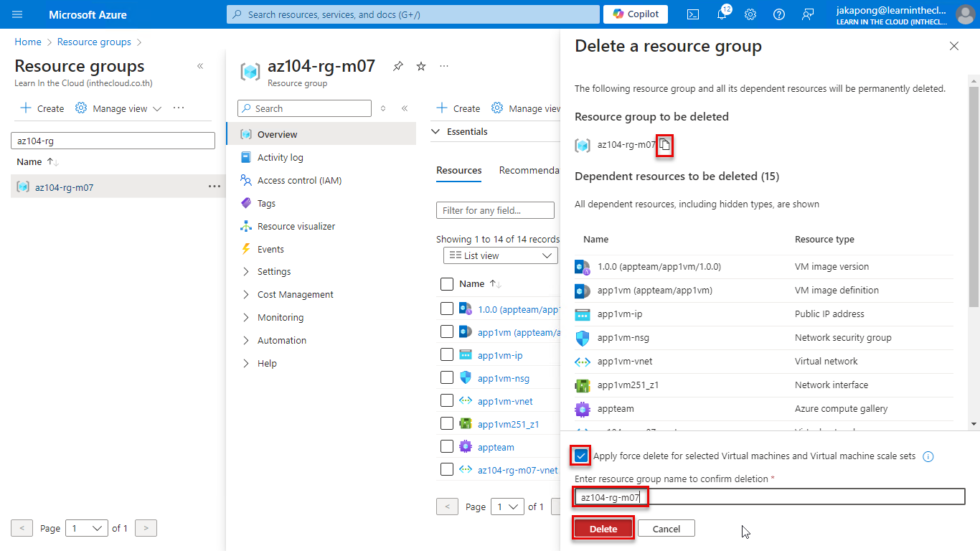Uncheck Apply force delete checkbox
Viewport: 980px width, 551px height.
581,456
